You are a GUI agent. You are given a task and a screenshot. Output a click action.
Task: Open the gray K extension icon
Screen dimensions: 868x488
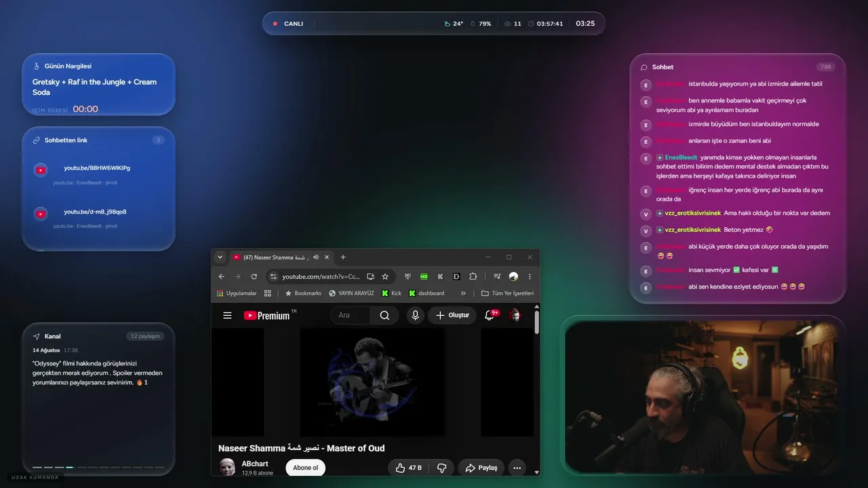point(441,277)
